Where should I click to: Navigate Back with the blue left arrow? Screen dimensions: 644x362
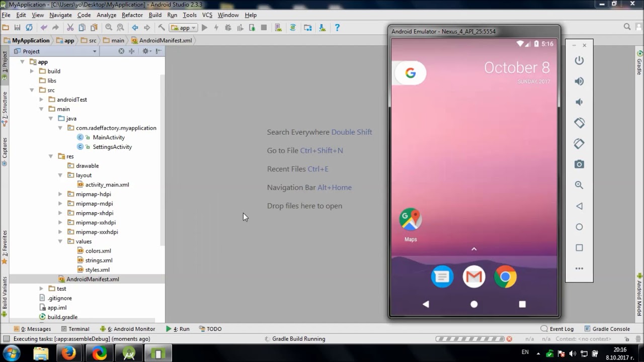(x=135, y=28)
